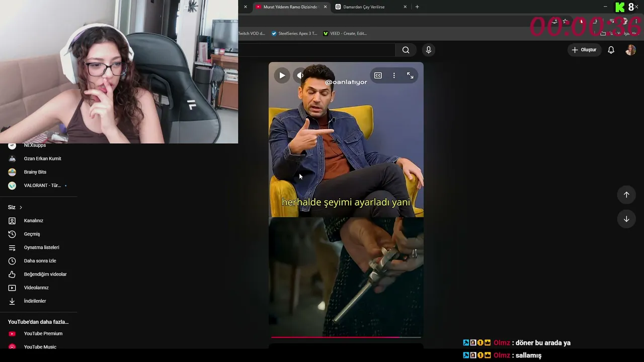
Task: Open the VALORANT - Tür... channel
Action: point(42,186)
